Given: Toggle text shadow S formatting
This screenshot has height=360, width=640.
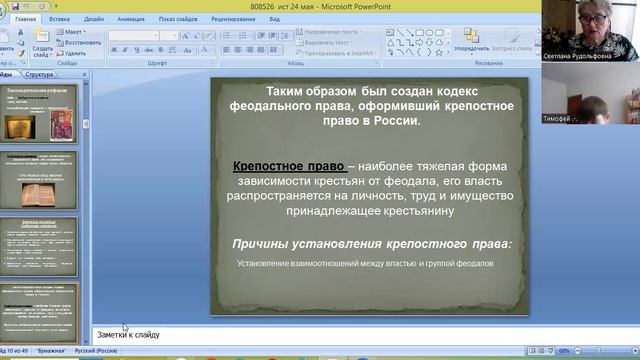Looking at the screenshot, I should 160,50.
